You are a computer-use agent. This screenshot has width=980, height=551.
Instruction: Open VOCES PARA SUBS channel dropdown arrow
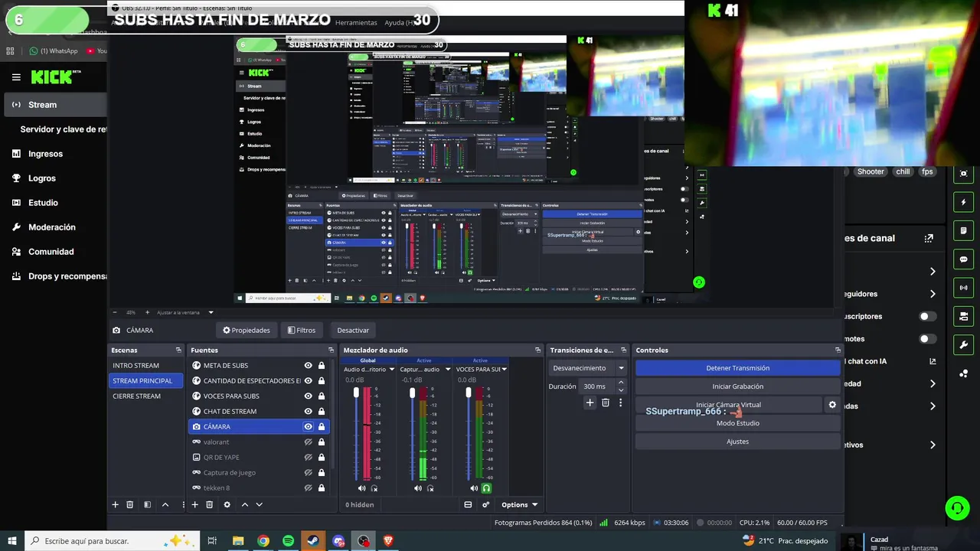504,370
